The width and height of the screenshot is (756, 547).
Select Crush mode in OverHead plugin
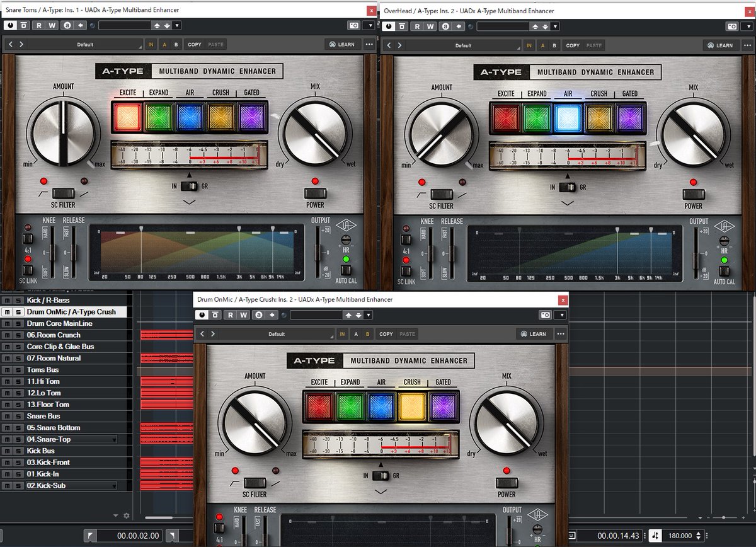(x=598, y=118)
